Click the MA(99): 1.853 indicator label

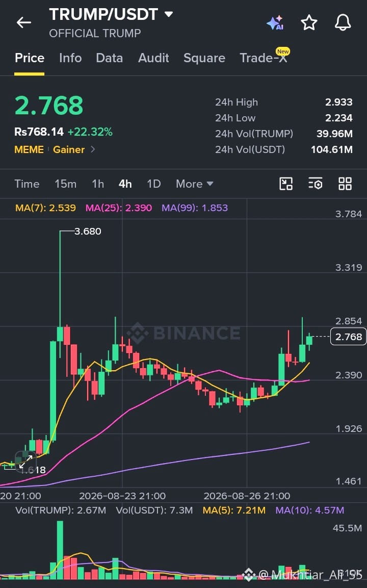195,208
